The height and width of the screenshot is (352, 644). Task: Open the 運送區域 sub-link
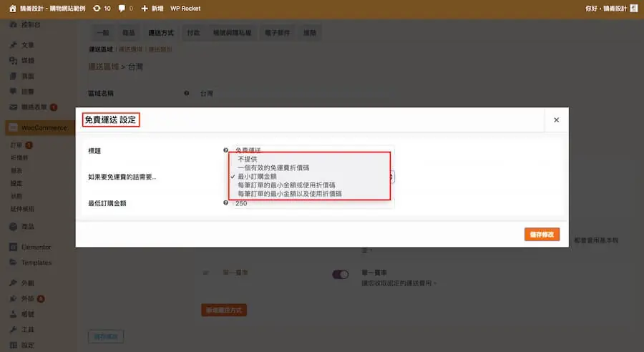point(101,49)
